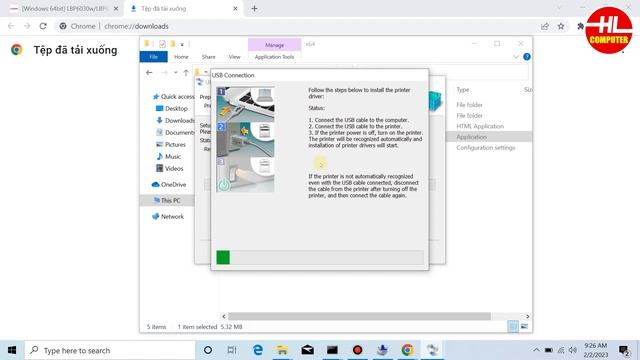Select This PC in navigation pane
The height and width of the screenshot is (360, 640).
pos(167,200)
